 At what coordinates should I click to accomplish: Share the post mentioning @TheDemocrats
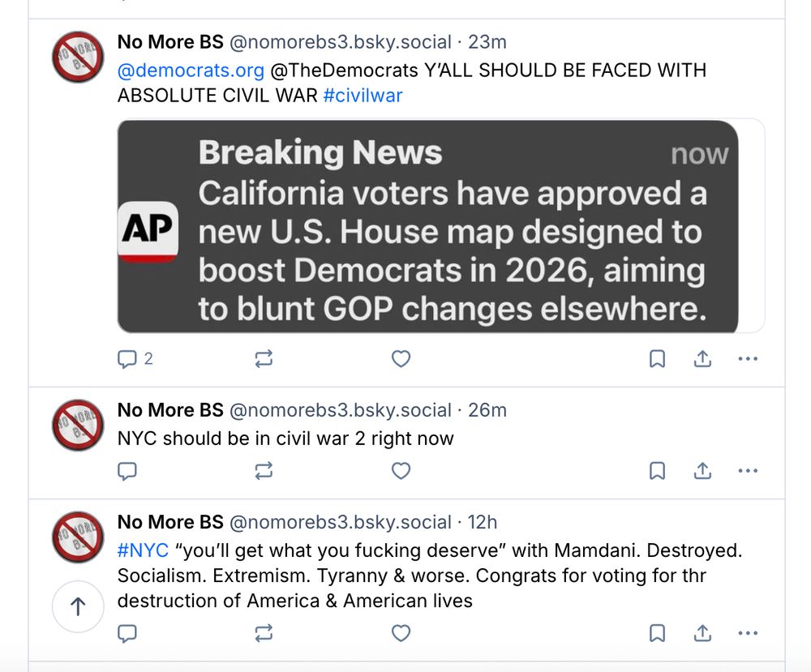tap(702, 359)
